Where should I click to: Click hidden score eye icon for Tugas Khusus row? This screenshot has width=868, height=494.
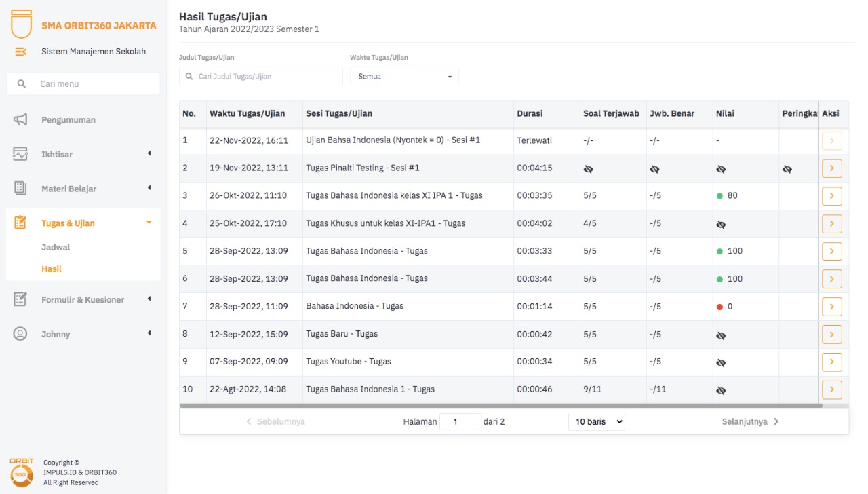pos(721,224)
